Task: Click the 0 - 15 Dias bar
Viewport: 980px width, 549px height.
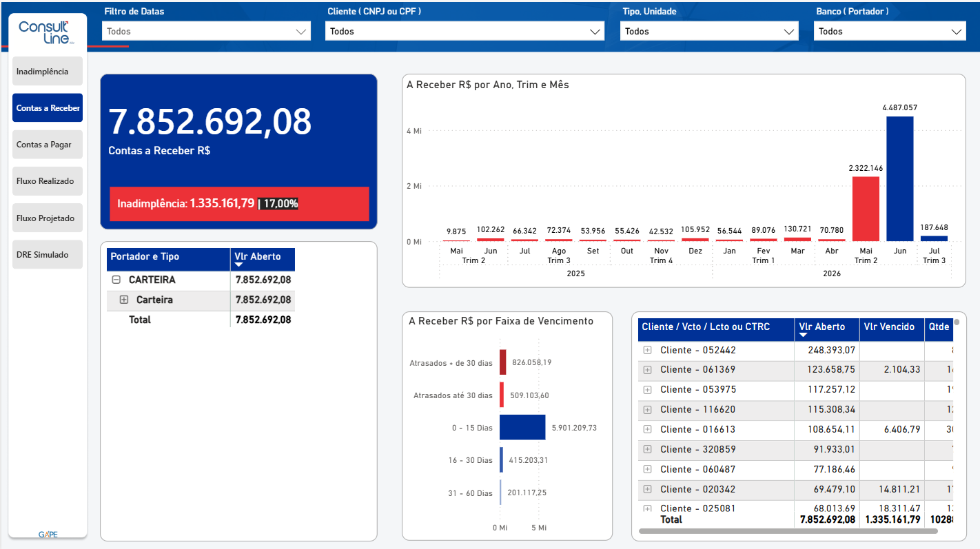Action: 522,427
